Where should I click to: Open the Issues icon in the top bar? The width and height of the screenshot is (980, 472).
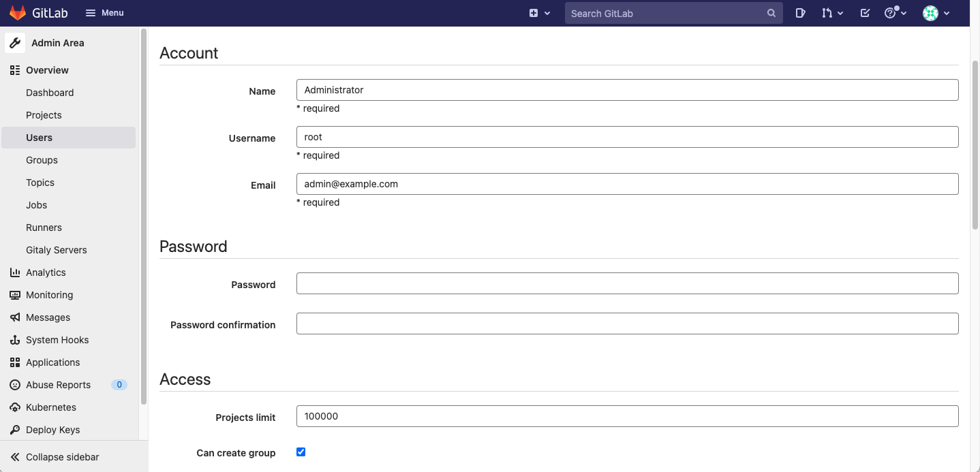(800, 13)
